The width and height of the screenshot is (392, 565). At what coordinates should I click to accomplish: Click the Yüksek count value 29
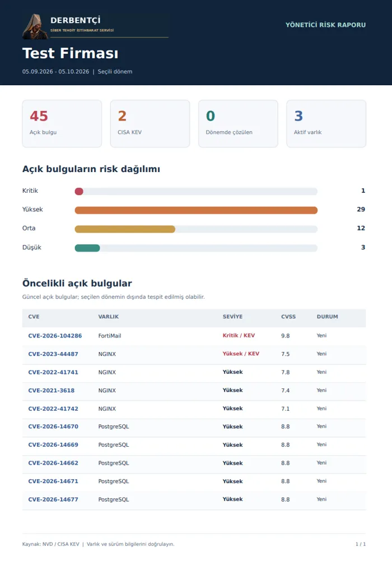pos(361,210)
